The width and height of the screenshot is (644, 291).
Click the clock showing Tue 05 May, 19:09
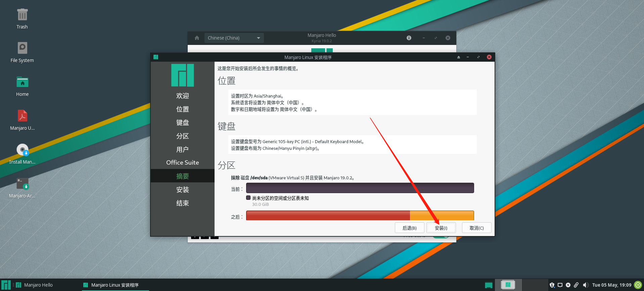click(612, 285)
